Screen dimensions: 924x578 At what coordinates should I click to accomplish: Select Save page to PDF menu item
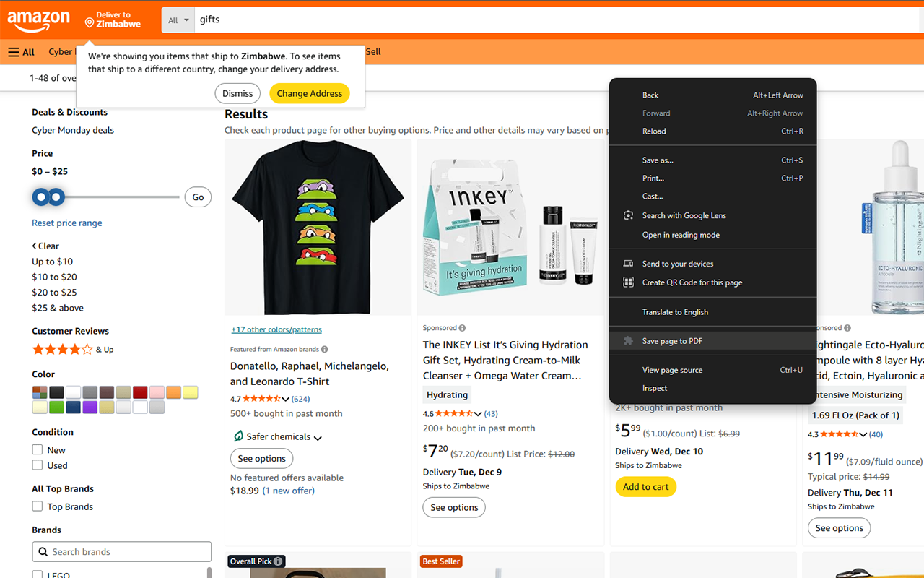[672, 341]
